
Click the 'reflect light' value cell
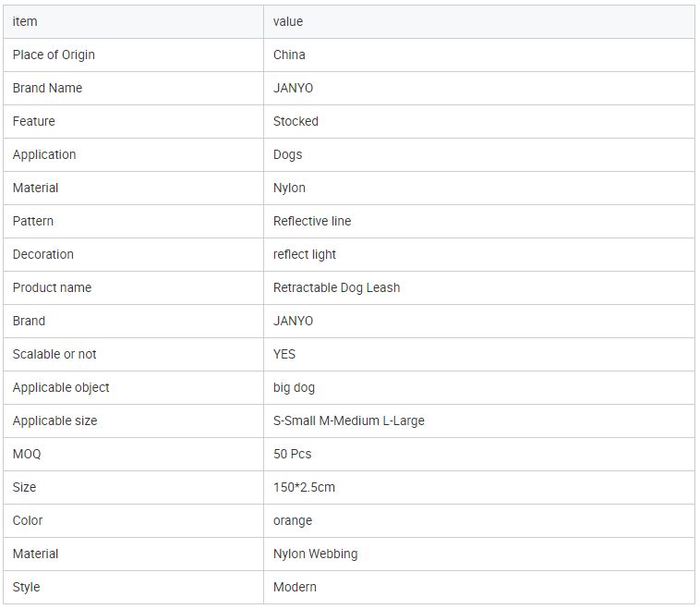click(305, 254)
